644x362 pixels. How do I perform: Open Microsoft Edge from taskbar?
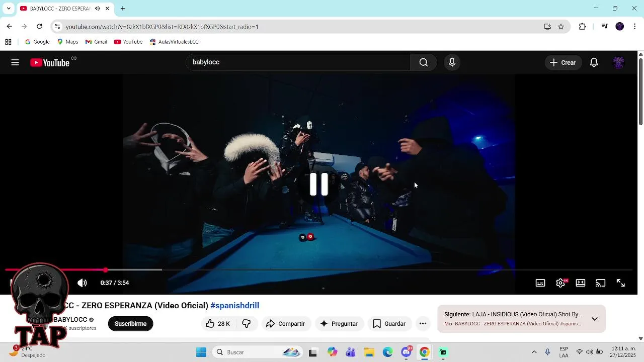pyautogui.click(x=388, y=352)
